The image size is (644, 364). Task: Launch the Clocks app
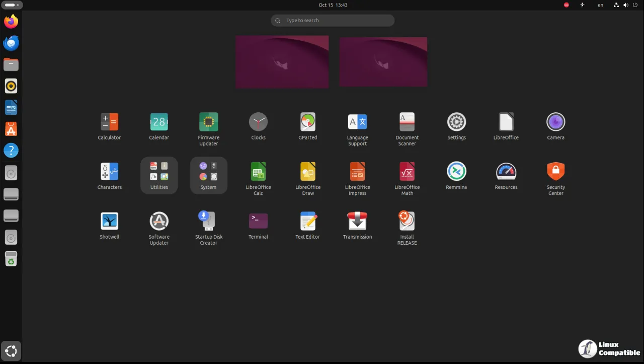[258, 122]
